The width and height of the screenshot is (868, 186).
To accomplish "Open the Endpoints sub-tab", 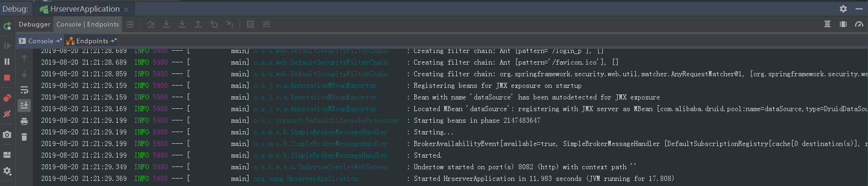I will click(91, 41).
